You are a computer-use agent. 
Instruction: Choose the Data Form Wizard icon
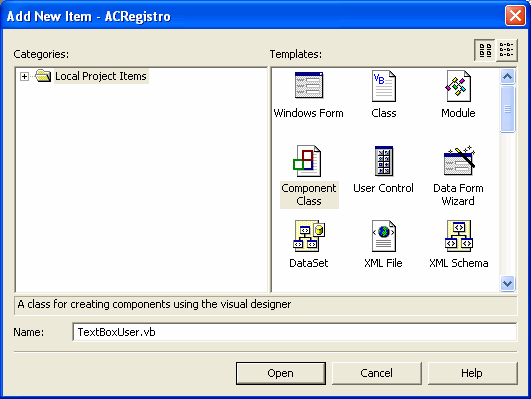459,161
